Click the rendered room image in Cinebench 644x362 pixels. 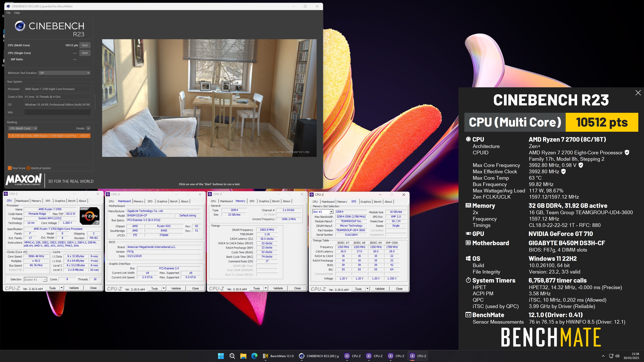click(209, 98)
